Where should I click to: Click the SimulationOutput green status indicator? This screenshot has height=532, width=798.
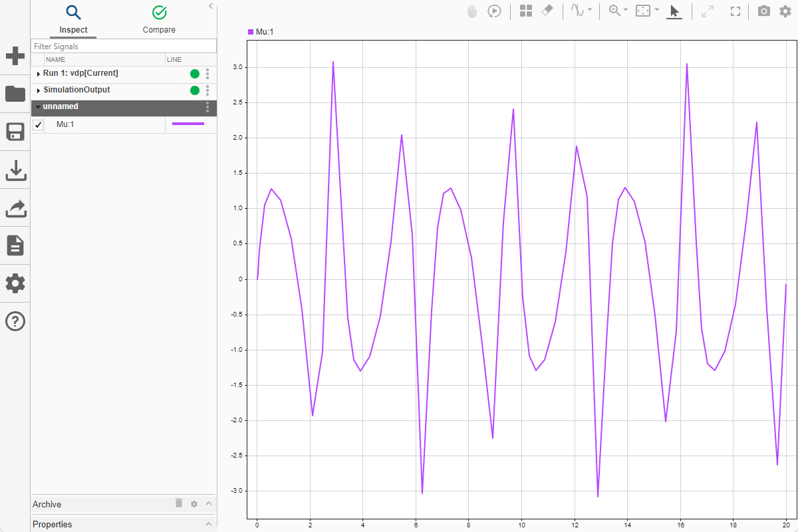tap(194, 90)
